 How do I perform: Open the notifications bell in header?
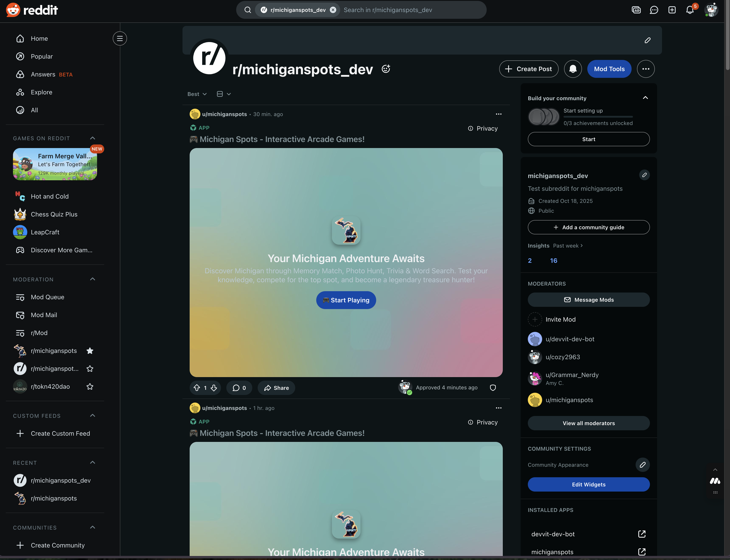pyautogui.click(x=690, y=10)
